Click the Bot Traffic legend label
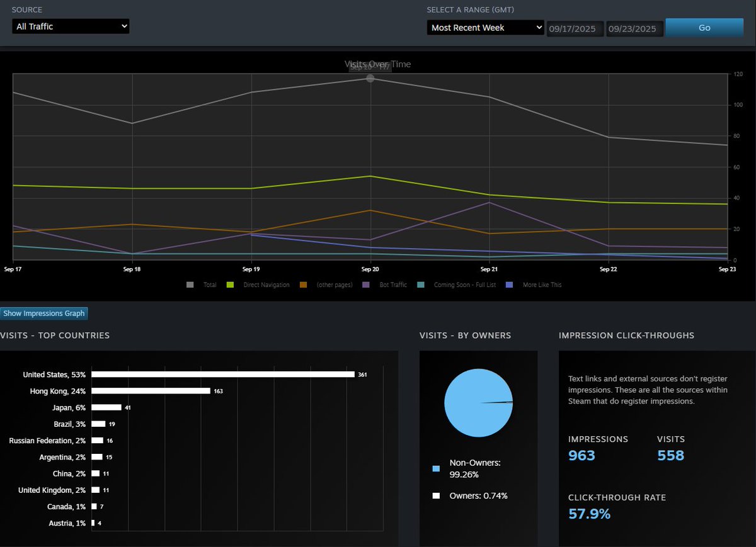Screen dimensions: 756x547 [393, 285]
